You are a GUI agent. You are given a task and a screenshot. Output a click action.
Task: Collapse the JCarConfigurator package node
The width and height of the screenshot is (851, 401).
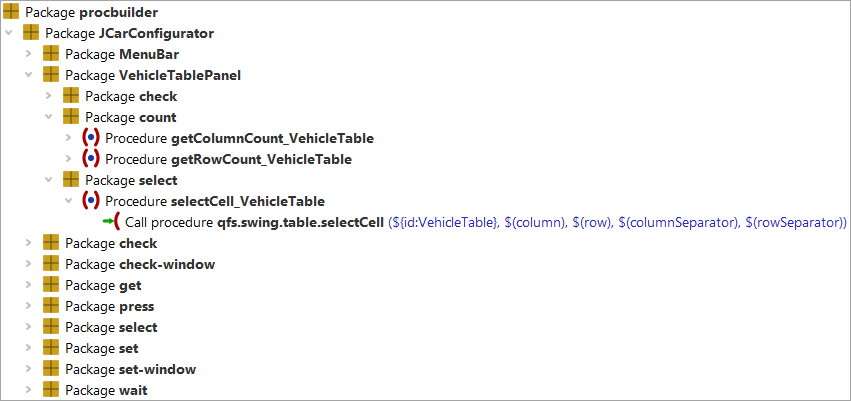[8, 33]
